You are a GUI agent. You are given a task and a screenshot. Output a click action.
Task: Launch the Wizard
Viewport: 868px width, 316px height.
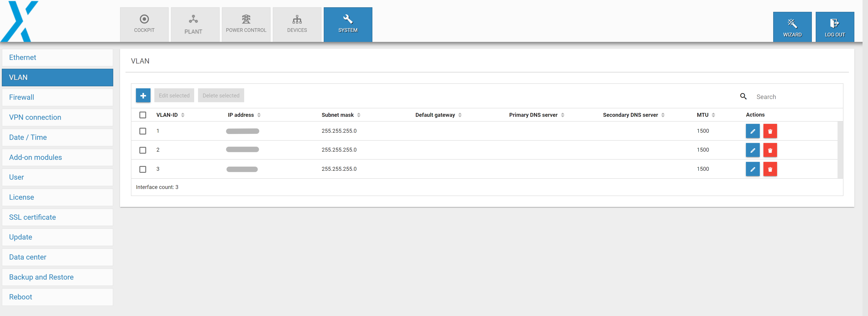792,27
